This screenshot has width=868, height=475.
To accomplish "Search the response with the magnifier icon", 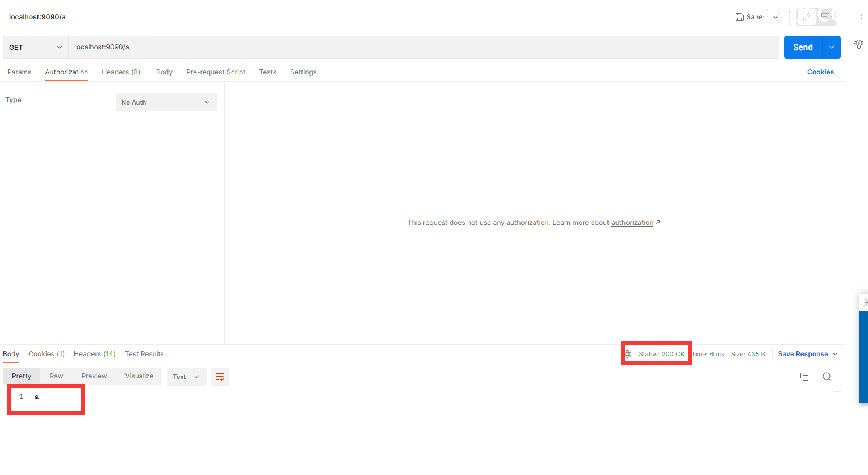I will click(827, 377).
